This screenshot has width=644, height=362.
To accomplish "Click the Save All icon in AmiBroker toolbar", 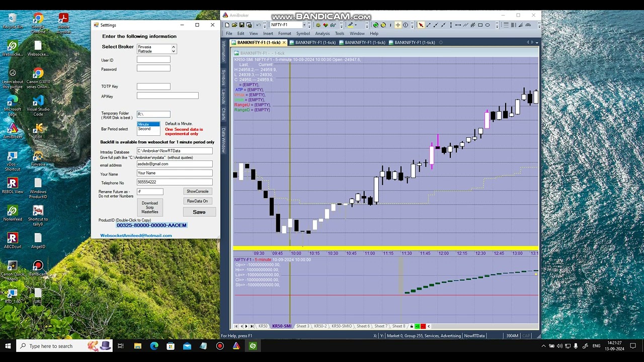I will coord(249,25).
